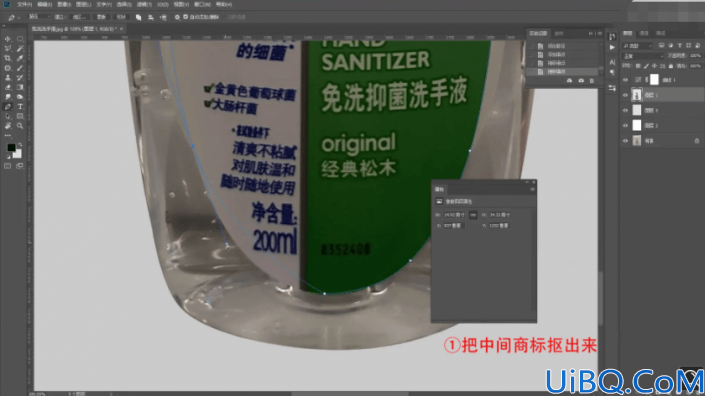Viewport: 705px width, 396px height.
Task: Select the Crop tool
Action: tap(8, 58)
